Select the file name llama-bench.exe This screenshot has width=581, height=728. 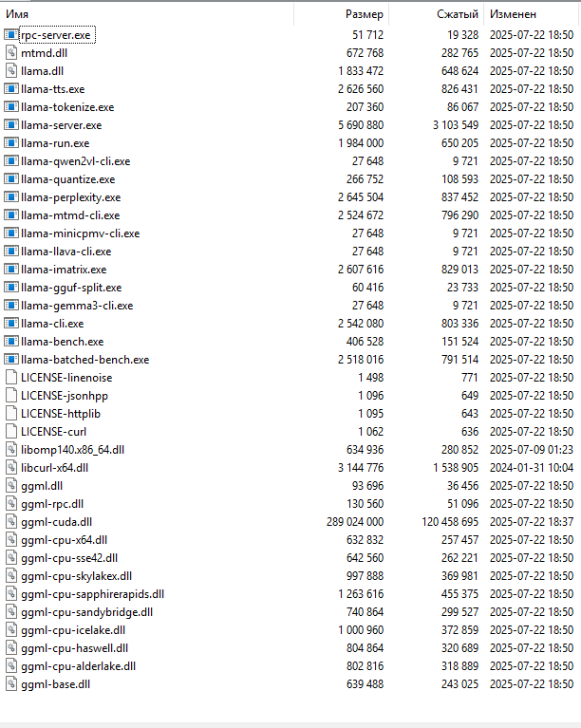(63, 342)
